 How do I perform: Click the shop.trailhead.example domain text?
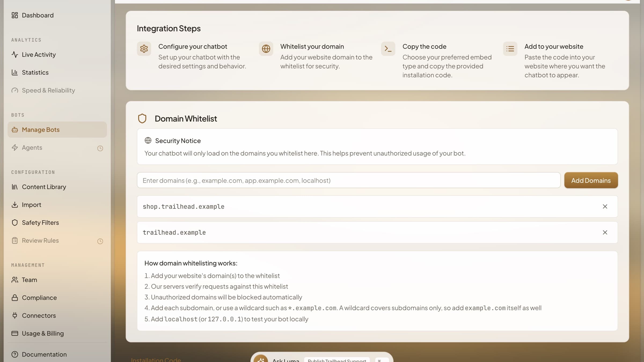point(184,207)
